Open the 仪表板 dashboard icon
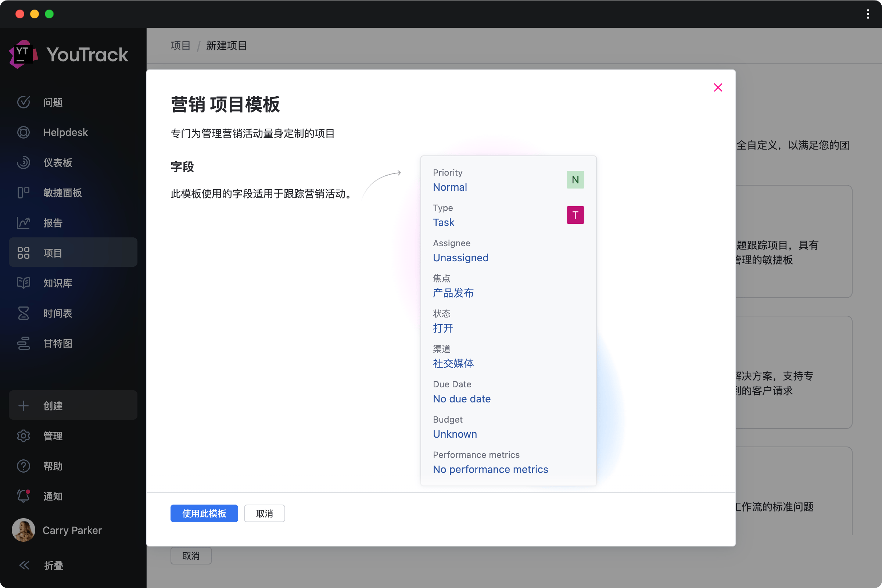Screen dimensions: 882x588 23,162
